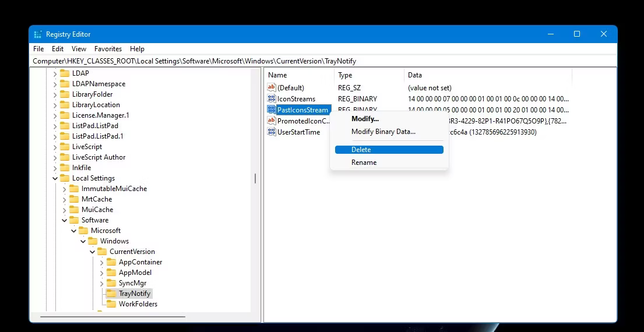Click the LiveScript Author folder icon
The height and width of the screenshot is (332, 644).
65,157
